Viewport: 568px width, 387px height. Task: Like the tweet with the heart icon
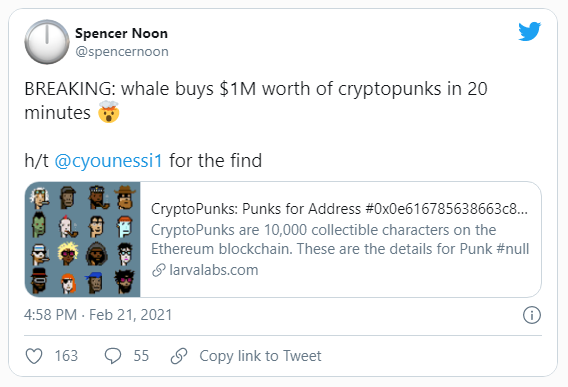(x=34, y=356)
